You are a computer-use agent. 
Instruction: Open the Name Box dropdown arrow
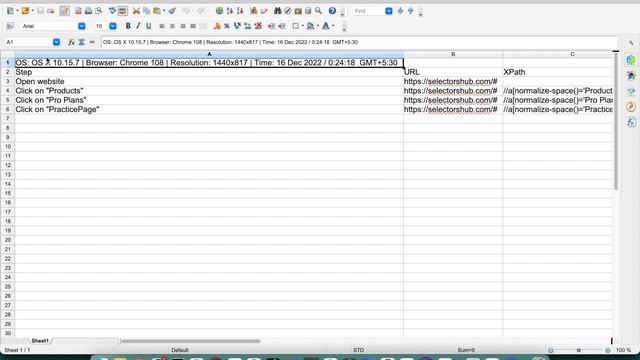(56, 42)
